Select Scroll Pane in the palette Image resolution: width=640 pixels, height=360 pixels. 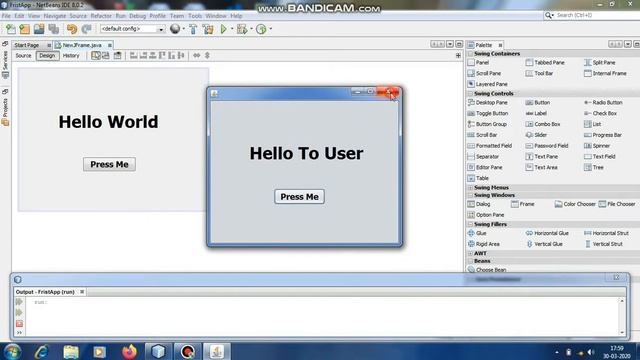[x=484, y=73]
